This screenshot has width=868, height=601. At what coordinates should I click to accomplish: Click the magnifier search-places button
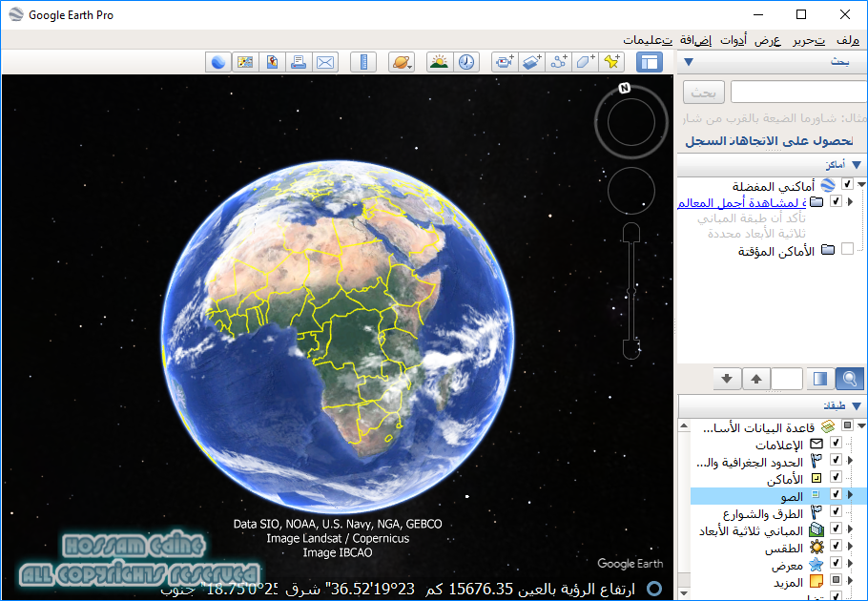[x=849, y=379]
